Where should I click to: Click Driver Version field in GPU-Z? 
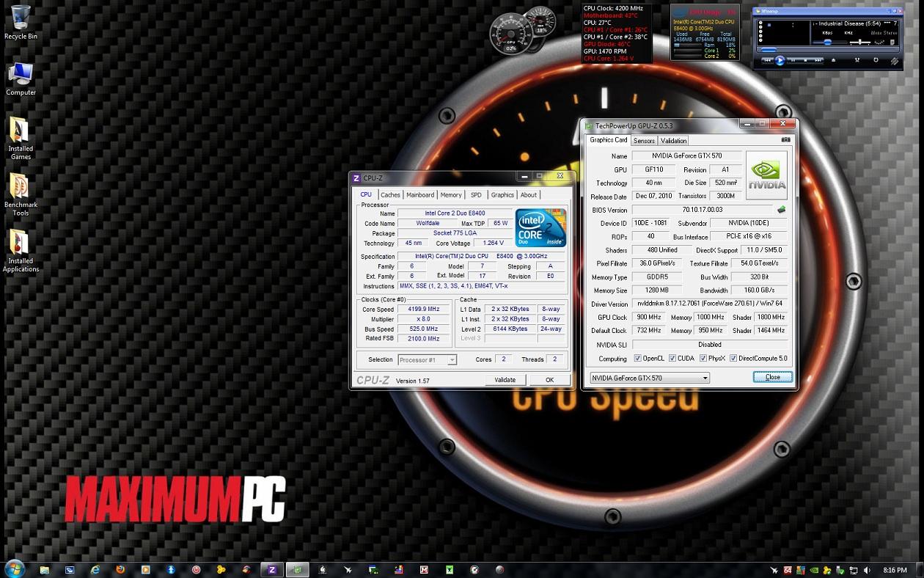pyautogui.click(x=709, y=304)
